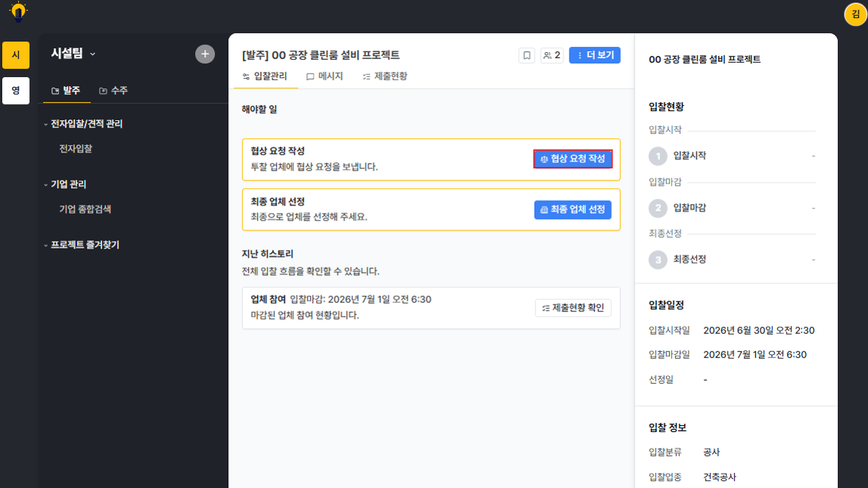Open the participants count icon showing 2
The width and height of the screenshot is (868, 488).
point(552,55)
